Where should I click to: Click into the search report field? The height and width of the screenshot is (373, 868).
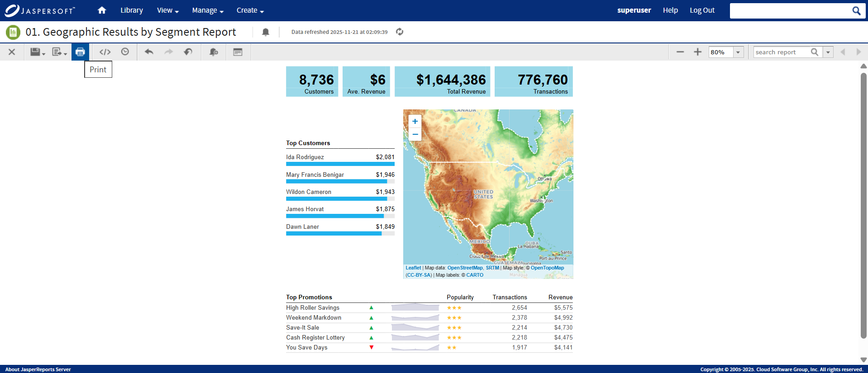pos(782,52)
